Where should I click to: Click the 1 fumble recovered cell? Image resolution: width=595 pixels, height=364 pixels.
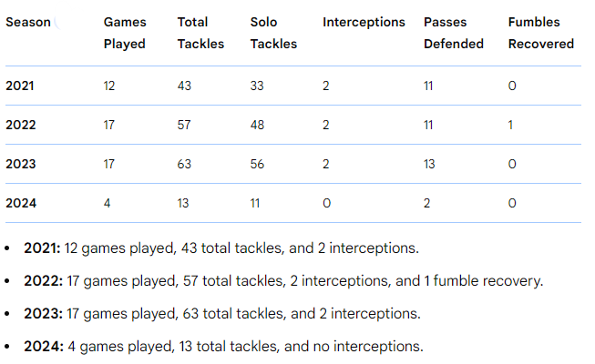(x=510, y=125)
